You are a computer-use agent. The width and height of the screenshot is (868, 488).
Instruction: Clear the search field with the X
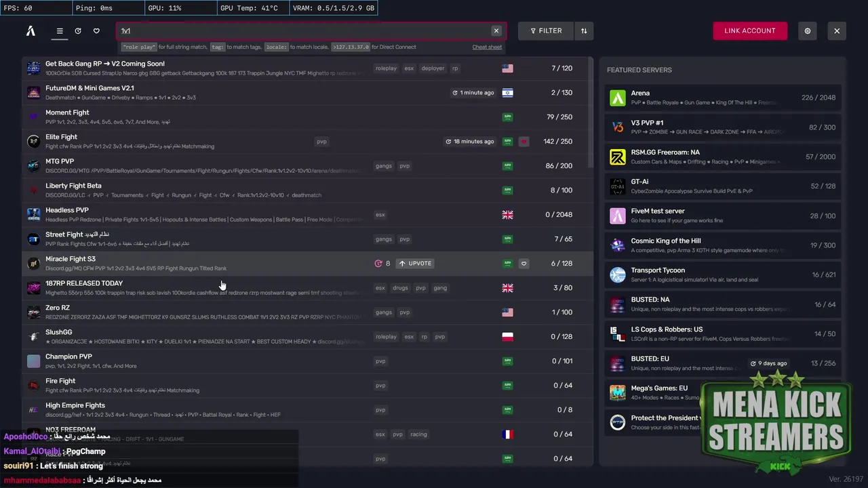pos(496,30)
